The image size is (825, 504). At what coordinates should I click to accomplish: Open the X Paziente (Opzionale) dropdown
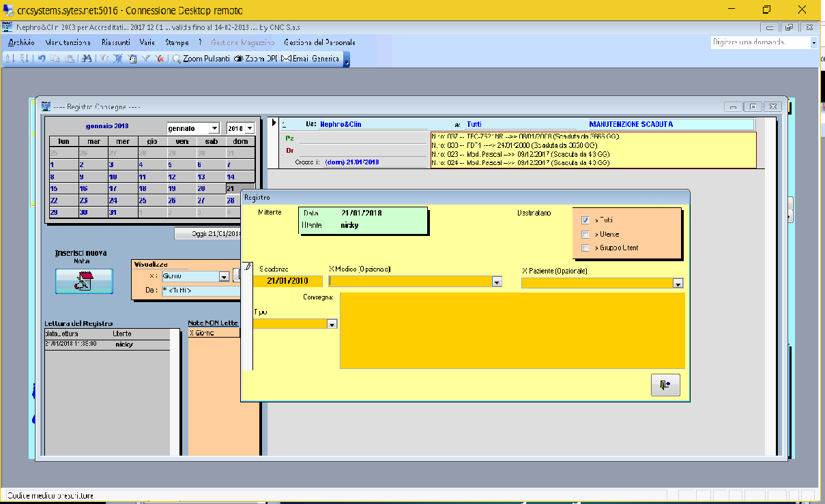pyautogui.click(x=678, y=283)
